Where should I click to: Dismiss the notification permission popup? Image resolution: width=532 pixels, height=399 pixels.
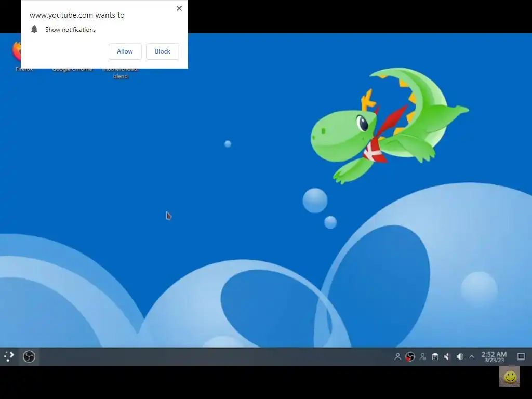(179, 8)
